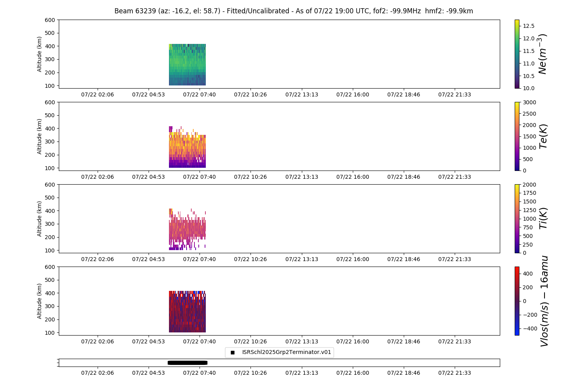Click the Ti ion temperature colorbar

coord(517,219)
